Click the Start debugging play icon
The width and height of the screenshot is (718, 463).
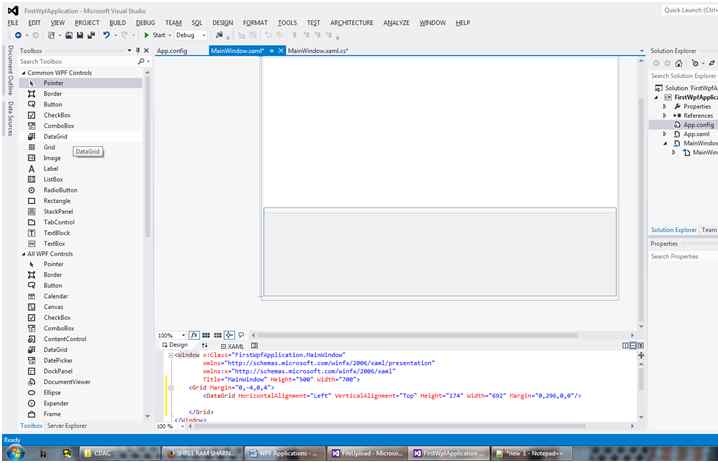click(146, 35)
